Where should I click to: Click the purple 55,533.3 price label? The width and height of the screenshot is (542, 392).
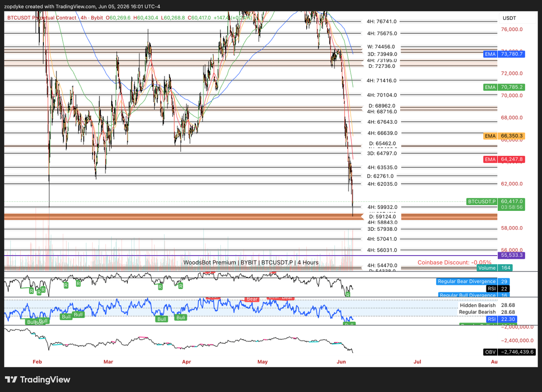point(512,255)
